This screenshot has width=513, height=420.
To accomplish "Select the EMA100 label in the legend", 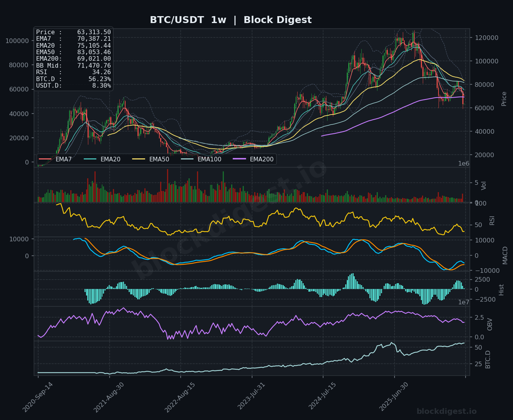I will click(x=209, y=159).
